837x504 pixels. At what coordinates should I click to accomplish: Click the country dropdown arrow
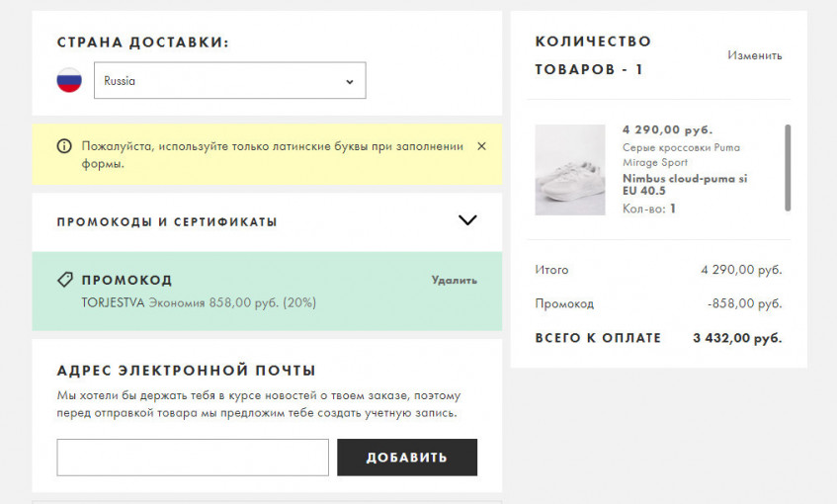pyautogui.click(x=349, y=82)
